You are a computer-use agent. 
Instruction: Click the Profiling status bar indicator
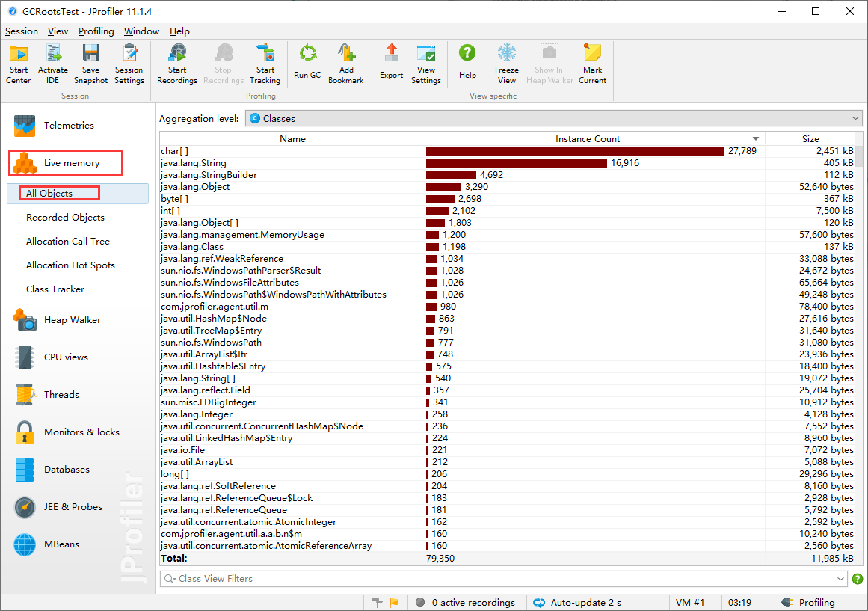pyautogui.click(x=809, y=602)
